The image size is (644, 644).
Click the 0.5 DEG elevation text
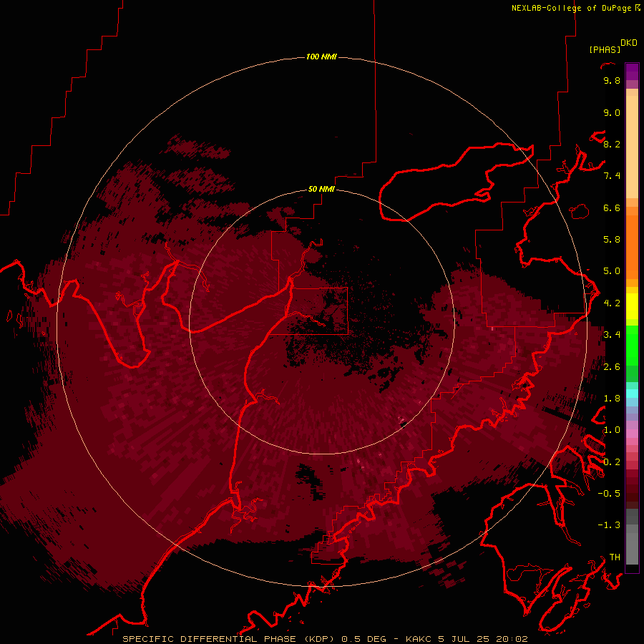(364, 639)
